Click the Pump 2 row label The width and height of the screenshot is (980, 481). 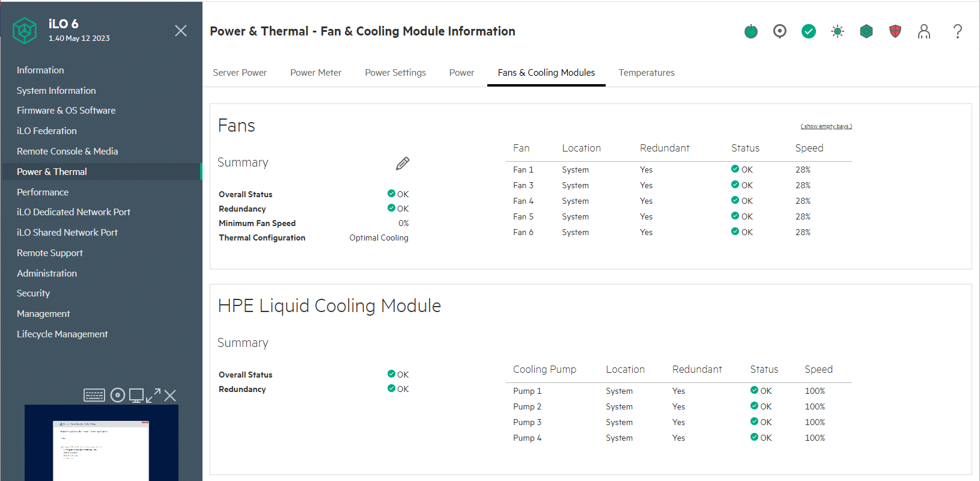[x=527, y=407]
